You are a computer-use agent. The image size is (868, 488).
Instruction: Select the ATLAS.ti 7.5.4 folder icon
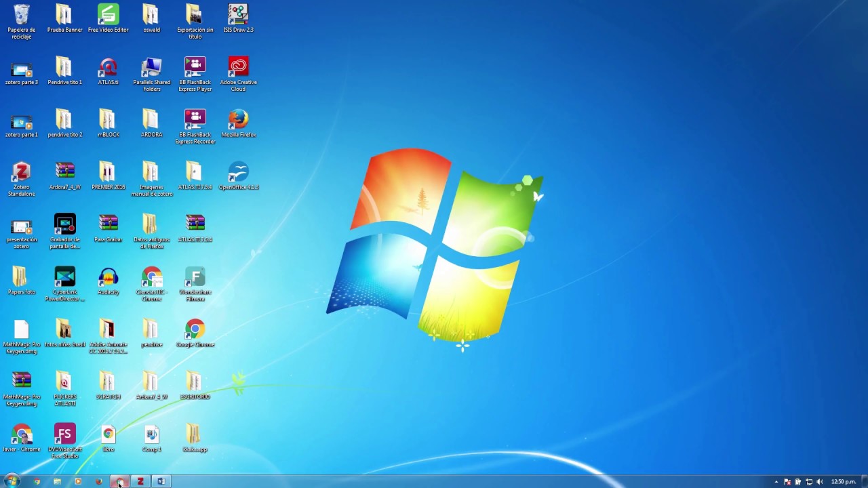click(195, 176)
